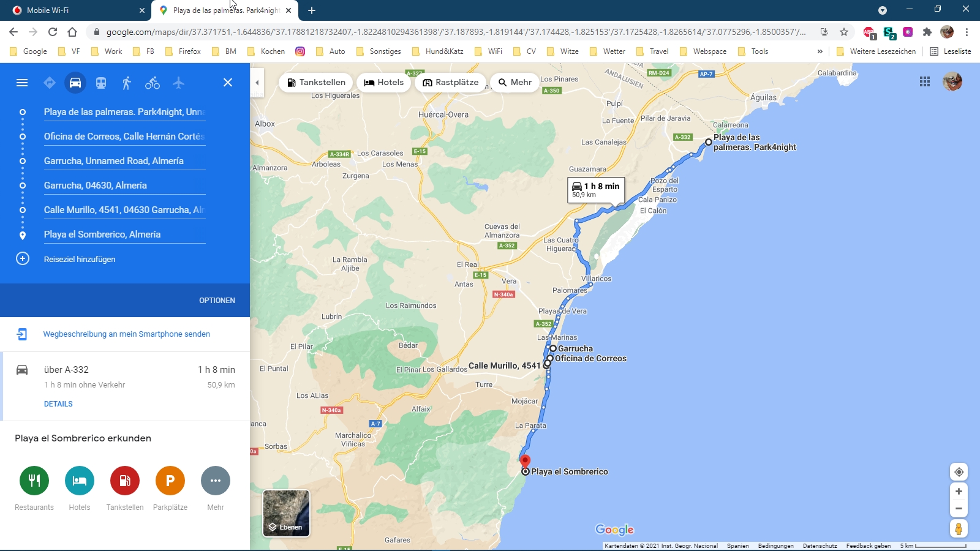
Task: Open the Feedback geben footer link
Action: [x=869, y=545]
